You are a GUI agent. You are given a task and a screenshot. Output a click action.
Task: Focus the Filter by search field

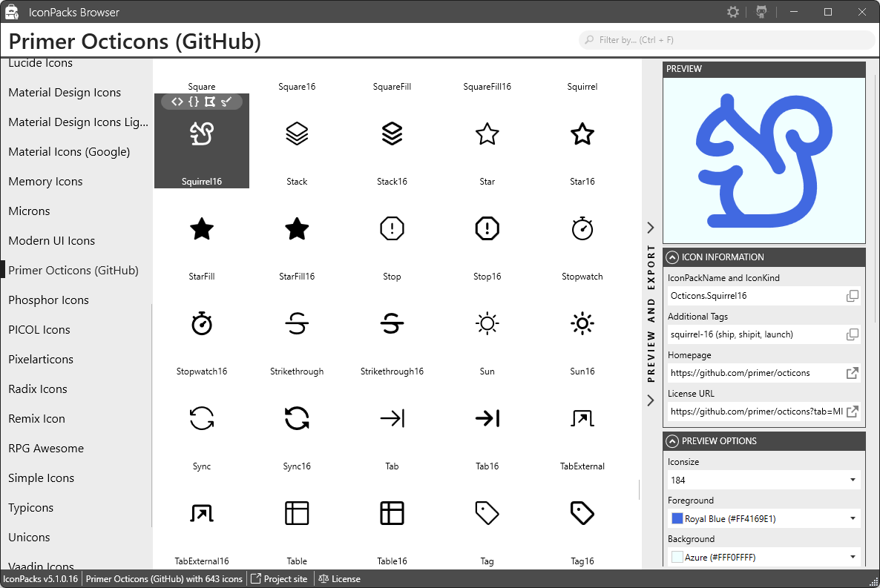[x=727, y=40]
